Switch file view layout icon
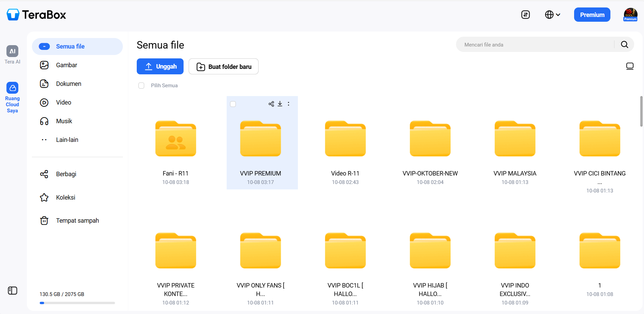The height and width of the screenshot is (314, 644). [630, 66]
